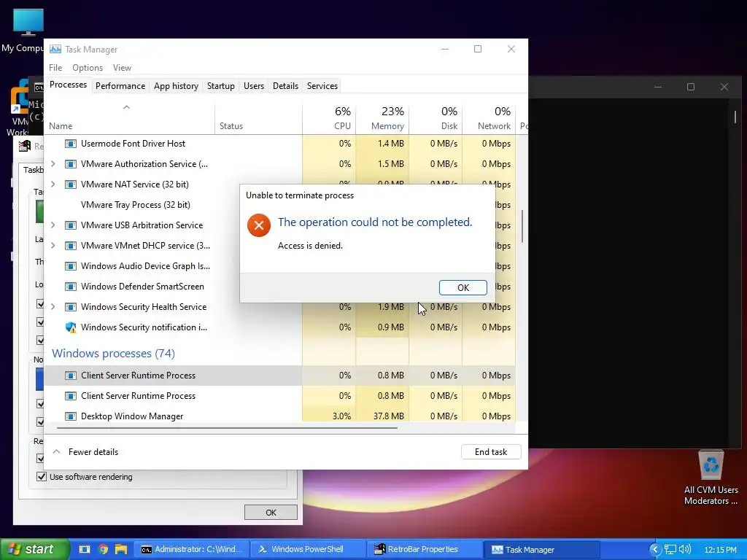Open File Explorer folder in quick launch
Image resolution: width=747 pixels, height=560 pixels.
pos(121,549)
